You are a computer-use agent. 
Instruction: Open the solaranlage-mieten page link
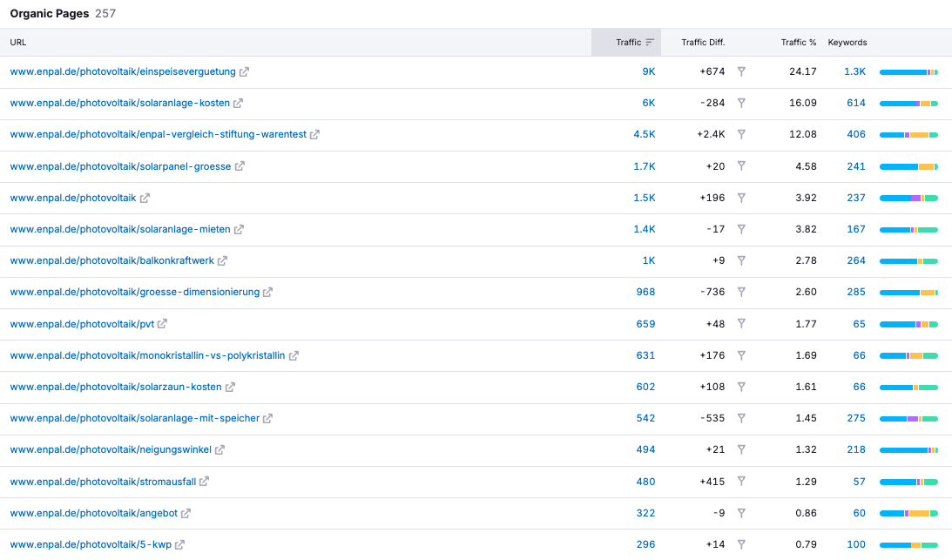(x=120, y=229)
